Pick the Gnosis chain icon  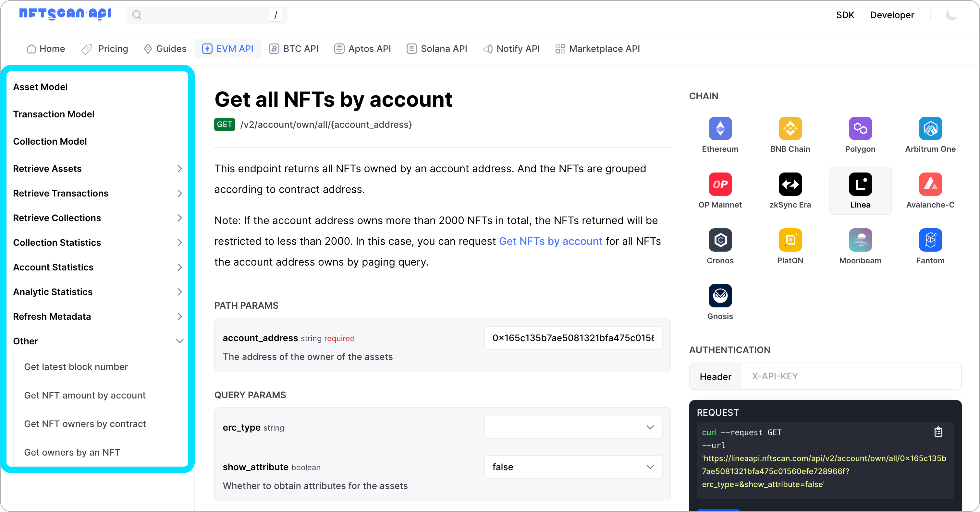click(720, 296)
